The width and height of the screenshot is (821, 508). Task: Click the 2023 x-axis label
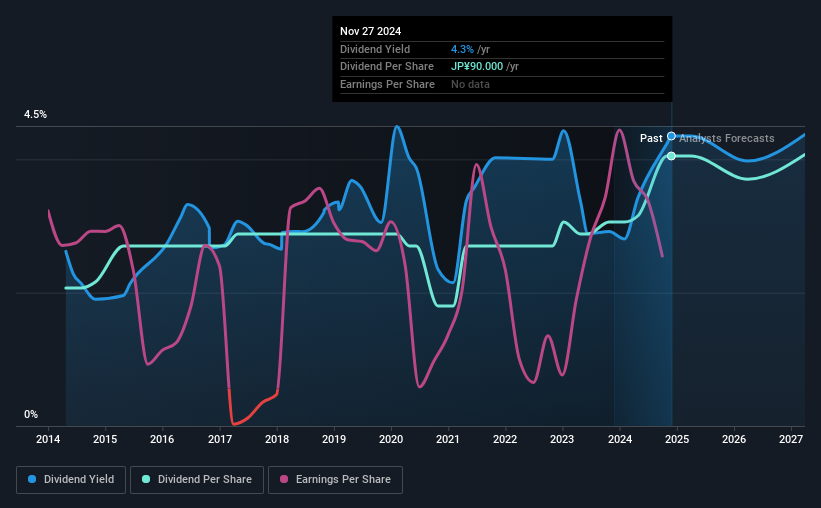click(562, 439)
